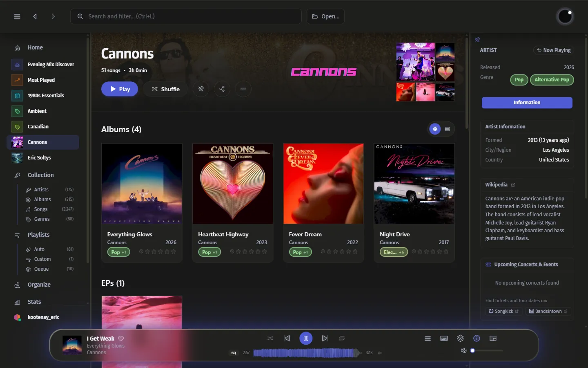
Task: Click the circular profile icon at top right
Action: [x=565, y=16]
